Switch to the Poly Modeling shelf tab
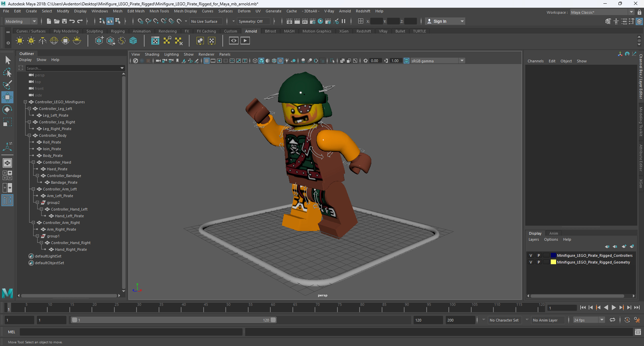The image size is (644, 346). (66, 31)
